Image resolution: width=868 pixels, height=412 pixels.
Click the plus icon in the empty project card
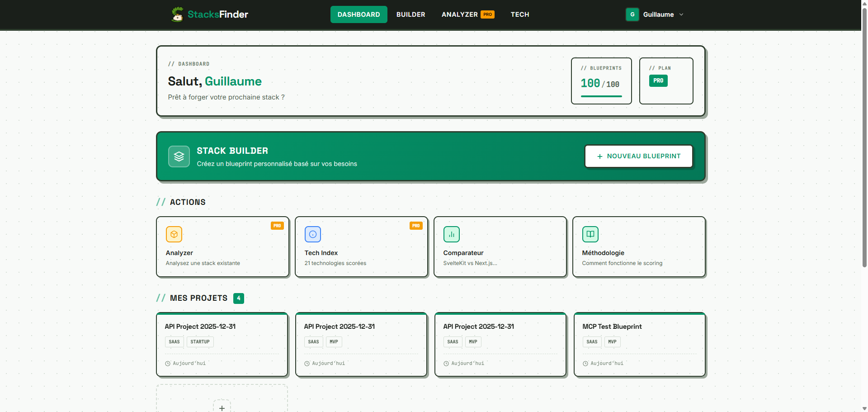click(222, 408)
